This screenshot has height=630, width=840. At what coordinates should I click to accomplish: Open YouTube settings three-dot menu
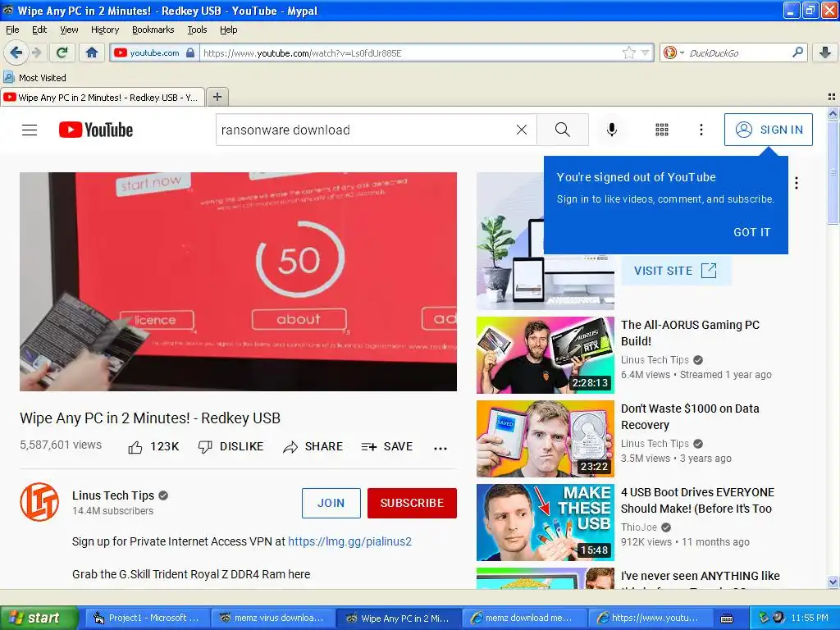tap(701, 130)
